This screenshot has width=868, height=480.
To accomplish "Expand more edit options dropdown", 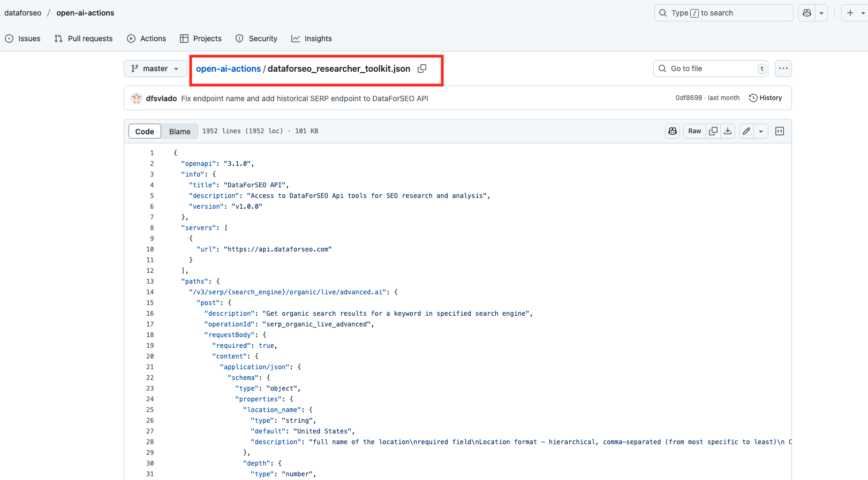I will click(761, 131).
